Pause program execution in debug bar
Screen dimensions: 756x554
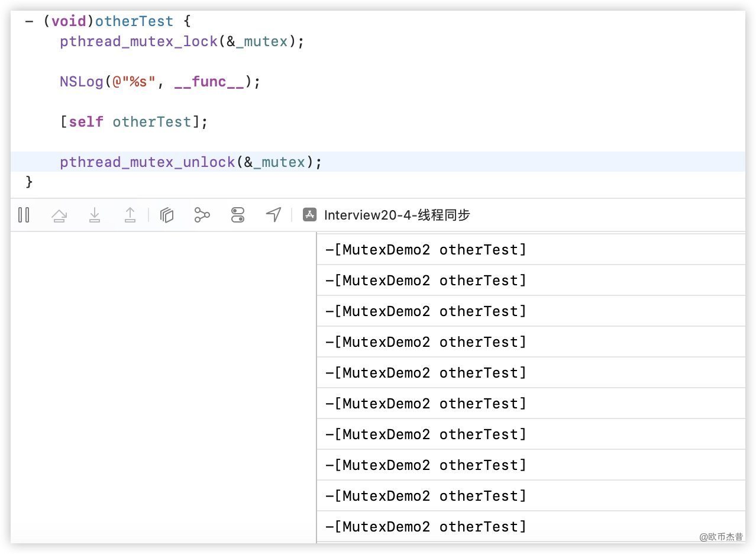[24, 215]
